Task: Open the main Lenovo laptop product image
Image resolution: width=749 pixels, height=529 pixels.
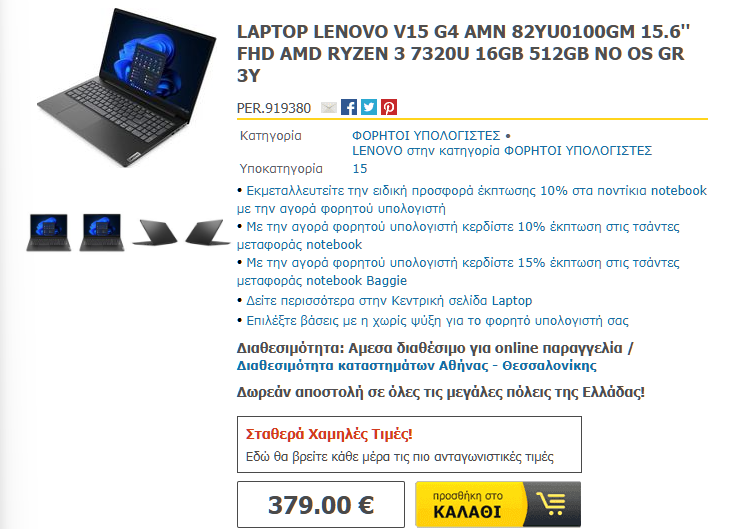Action: click(x=127, y=89)
